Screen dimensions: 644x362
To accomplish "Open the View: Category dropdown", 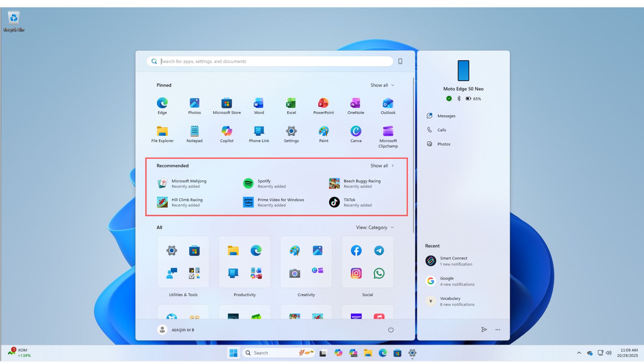I will tap(375, 227).
